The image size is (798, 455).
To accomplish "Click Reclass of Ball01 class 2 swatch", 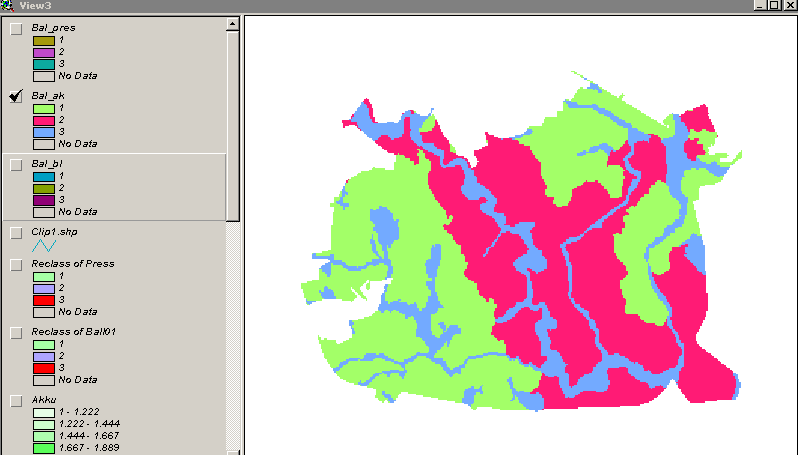I will (44, 356).
